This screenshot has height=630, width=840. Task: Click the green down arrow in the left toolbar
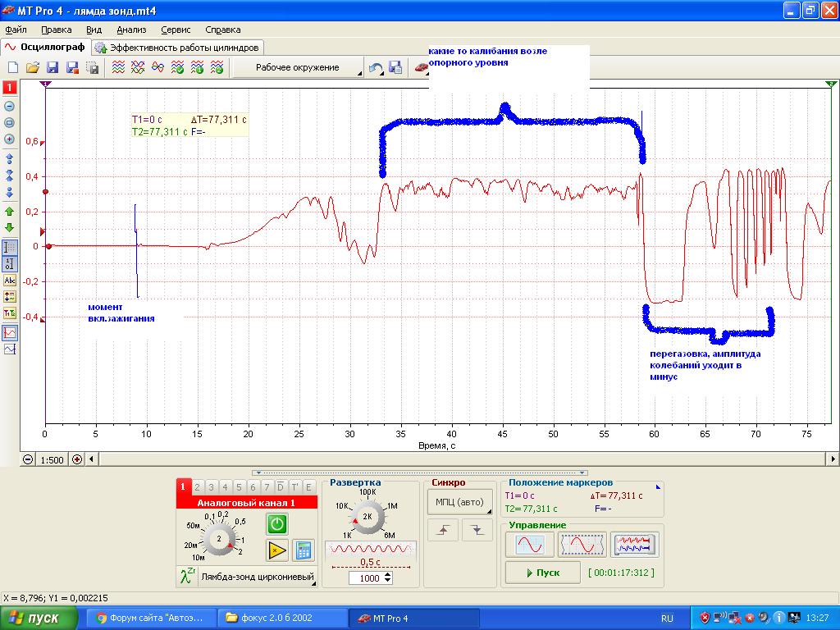(9, 228)
